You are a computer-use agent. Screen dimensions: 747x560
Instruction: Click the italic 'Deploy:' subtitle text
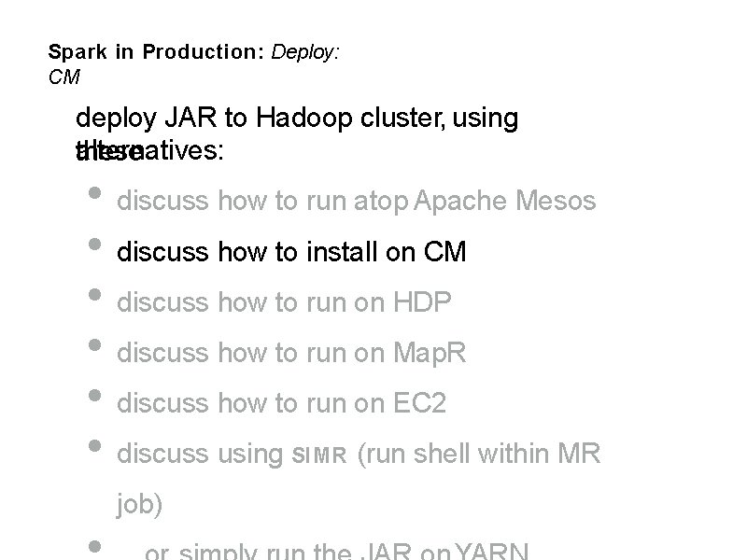(x=305, y=52)
